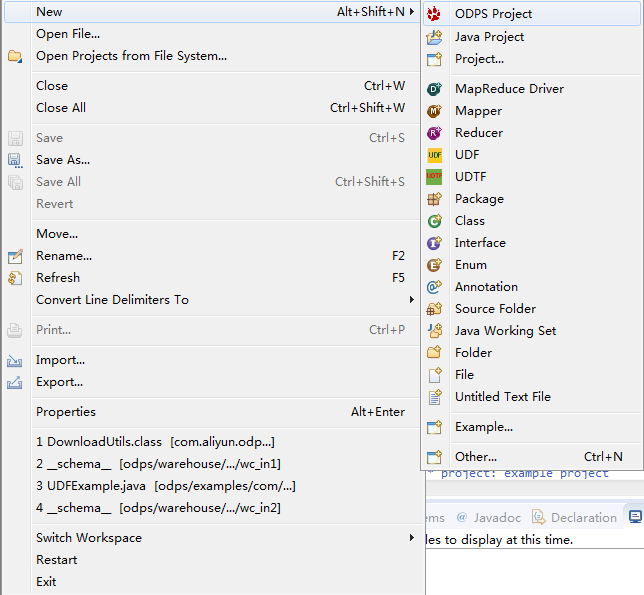644x595 pixels.
Task: Click the Declaration tab icon
Action: pos(538,517)
